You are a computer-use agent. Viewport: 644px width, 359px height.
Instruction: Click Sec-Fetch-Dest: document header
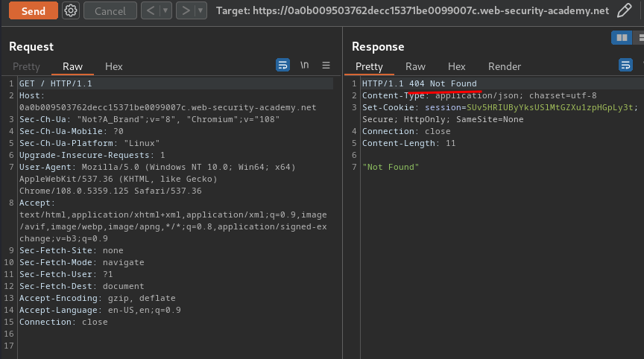click(x=81, y=286)
